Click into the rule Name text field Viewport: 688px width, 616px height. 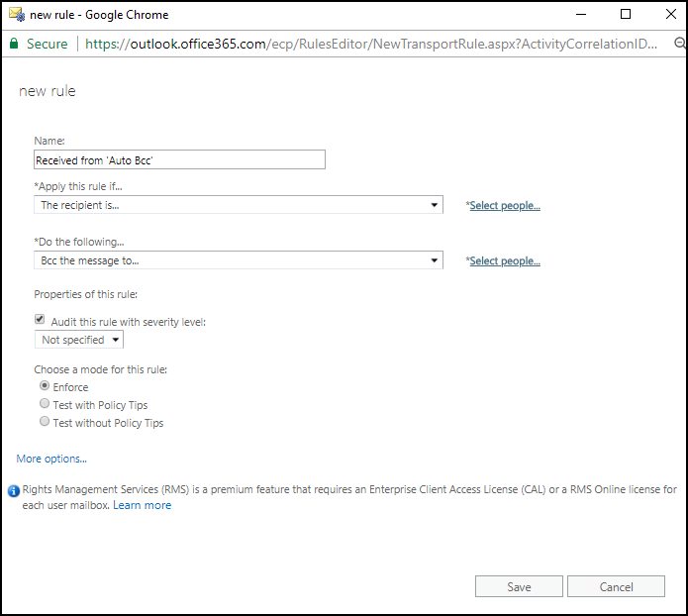click(x=179, y=159)
